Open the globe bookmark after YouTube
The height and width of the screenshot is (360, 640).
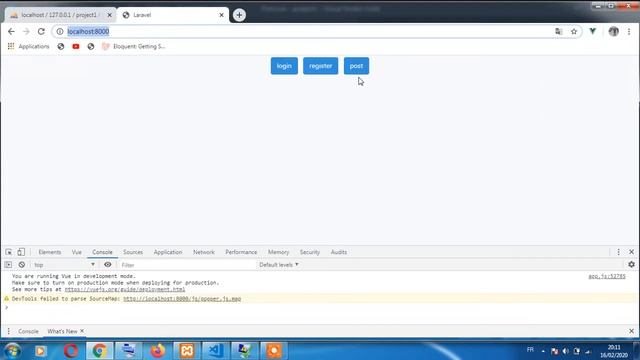click(x=91, y=47)
